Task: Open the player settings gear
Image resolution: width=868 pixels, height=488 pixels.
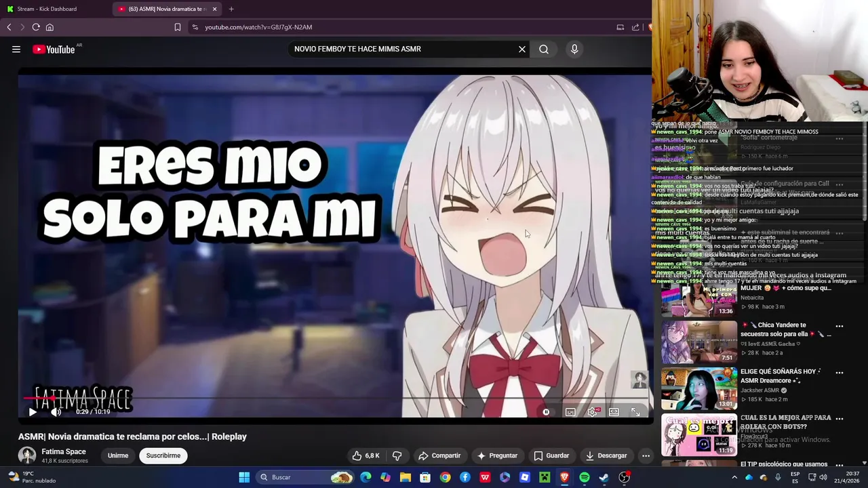Action: [x=592, y=411]
